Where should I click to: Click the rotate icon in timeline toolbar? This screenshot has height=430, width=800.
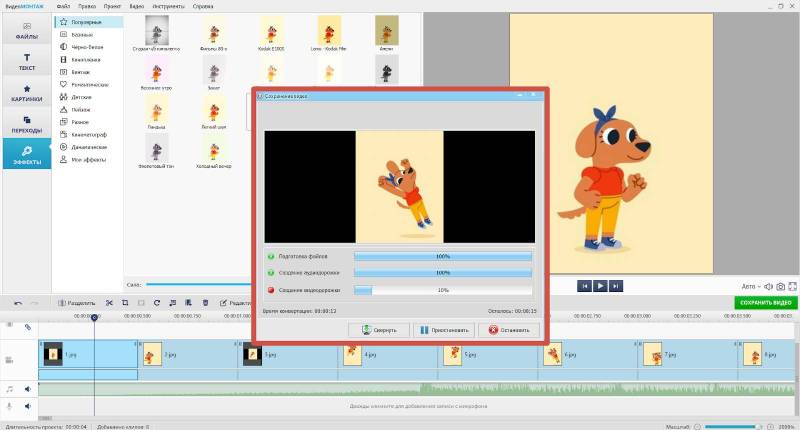157,303
